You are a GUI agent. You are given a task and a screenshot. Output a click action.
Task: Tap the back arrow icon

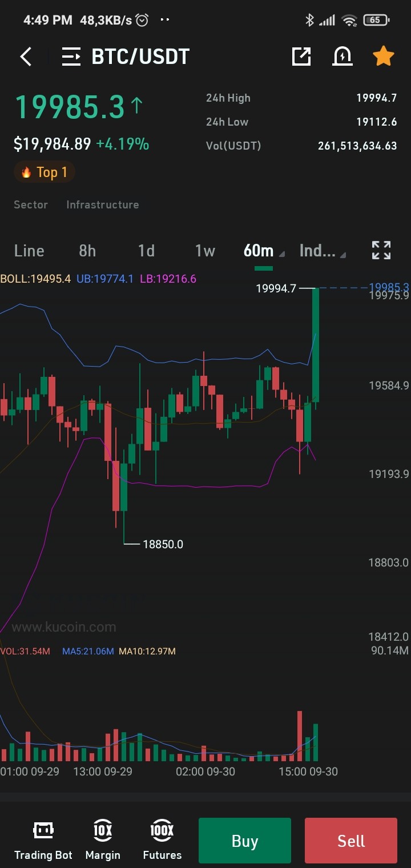[x=26, y=57]
